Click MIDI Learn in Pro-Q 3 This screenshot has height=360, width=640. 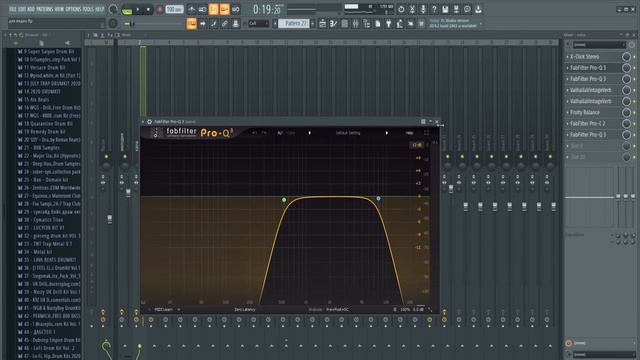[163, 310]
